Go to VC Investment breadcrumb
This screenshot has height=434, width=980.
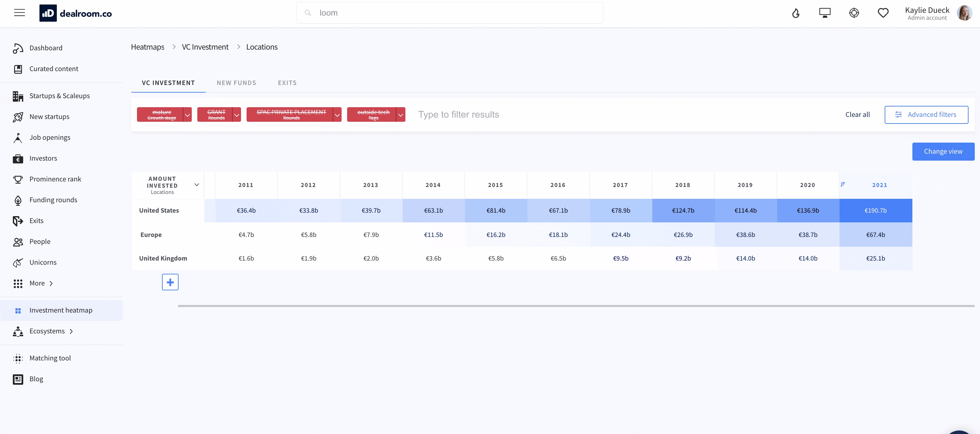pyautogui.click(x=205, y=47)
